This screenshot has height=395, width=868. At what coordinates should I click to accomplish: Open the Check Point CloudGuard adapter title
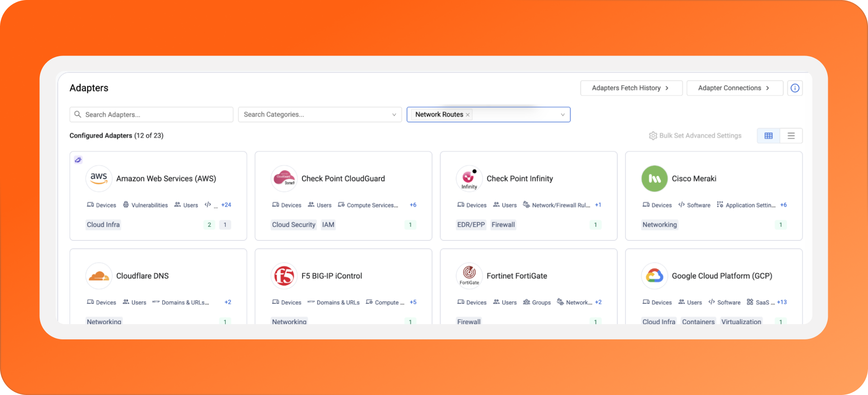click(x=343, y=179)
